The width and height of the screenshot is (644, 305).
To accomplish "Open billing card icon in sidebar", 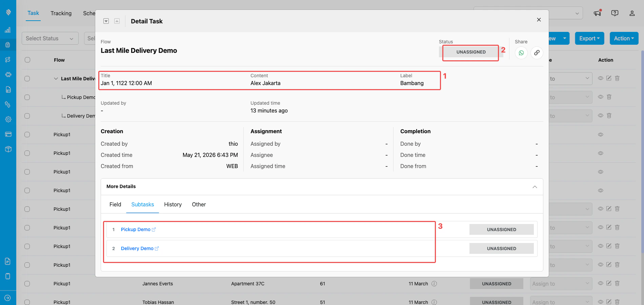I will point(8,134).
